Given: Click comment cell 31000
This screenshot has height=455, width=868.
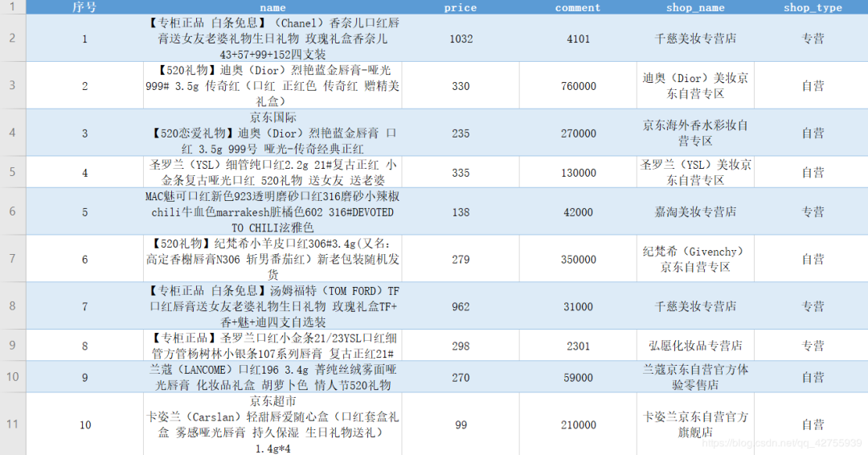Looking at the screenshot, I should tap(578, 306).
